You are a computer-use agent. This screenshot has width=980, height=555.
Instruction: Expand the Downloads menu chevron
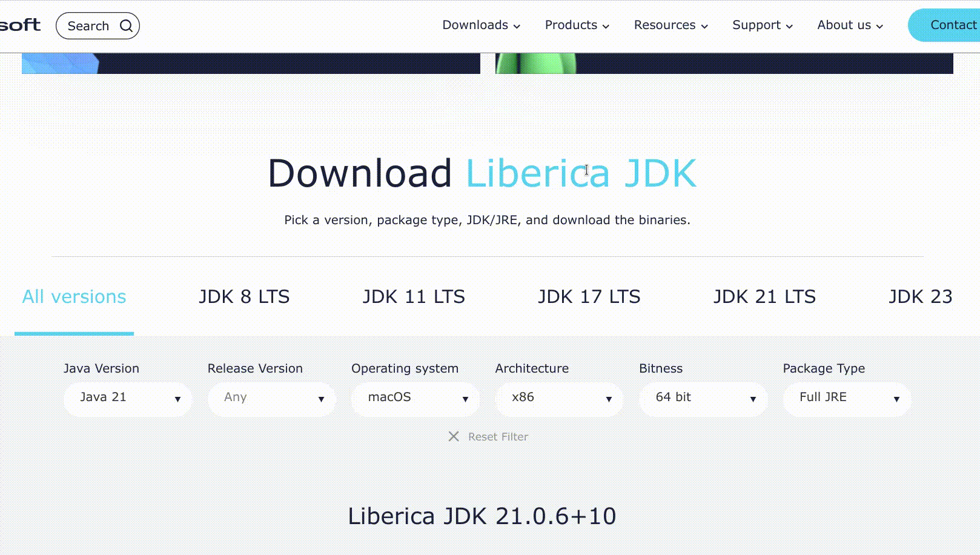pos(517,26)
